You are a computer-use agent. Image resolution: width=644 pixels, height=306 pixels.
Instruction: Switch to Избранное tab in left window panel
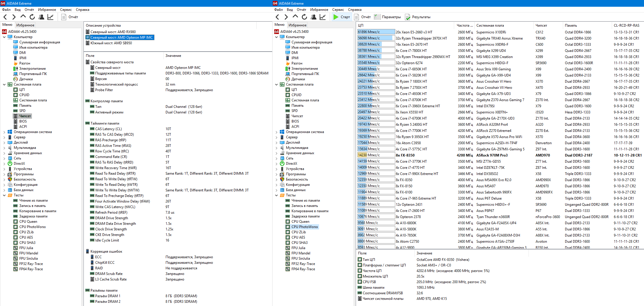click(25, 25)
